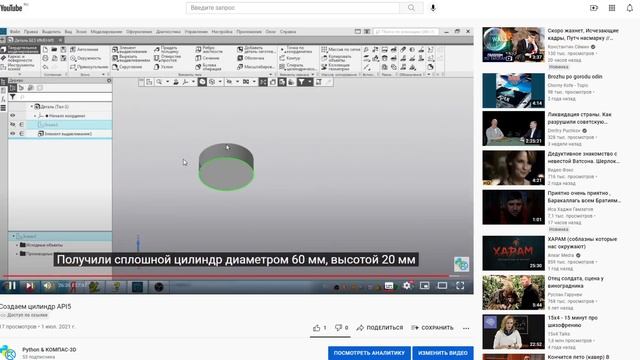Select Точка по координатам tool
This screenshot has width=640, height=360.
[x=296, y=49]
